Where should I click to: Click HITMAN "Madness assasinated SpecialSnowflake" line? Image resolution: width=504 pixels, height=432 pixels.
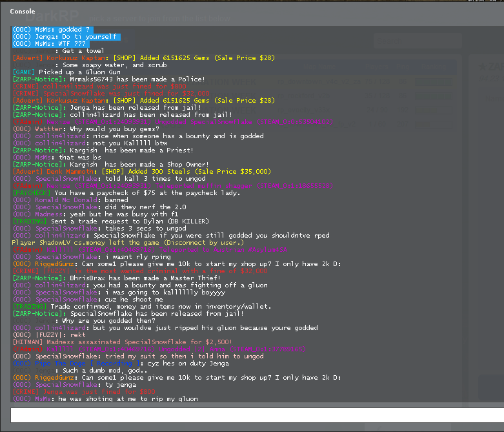(122, 342)
